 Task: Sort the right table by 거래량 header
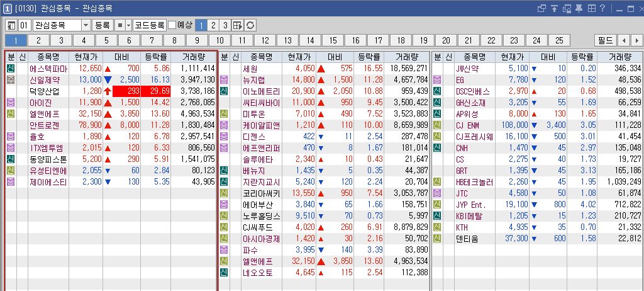(x=619, y=57)
